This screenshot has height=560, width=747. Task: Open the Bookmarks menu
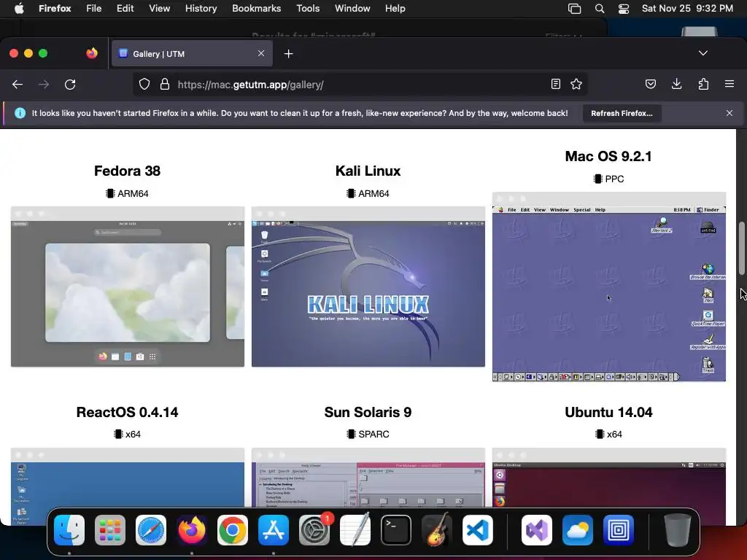pyautogui.click(x=256, y=8)
